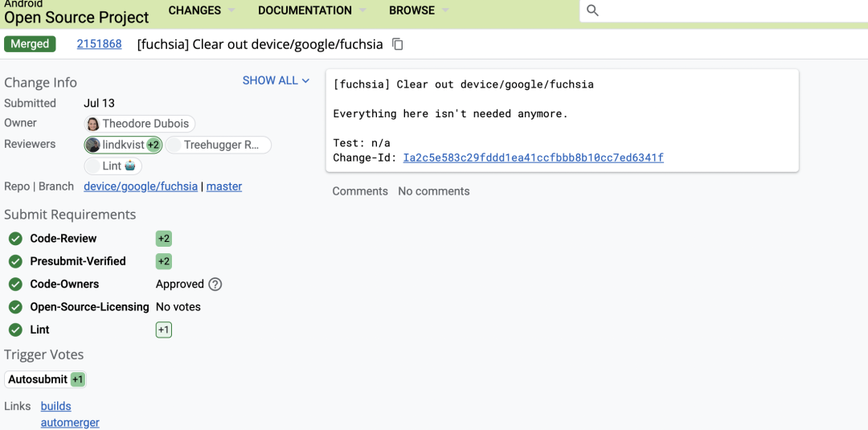Open the CHANGES dropdown menu
The height and width of the screenshot is (430, 868).
pyautogui.click(x=202, y=10)
